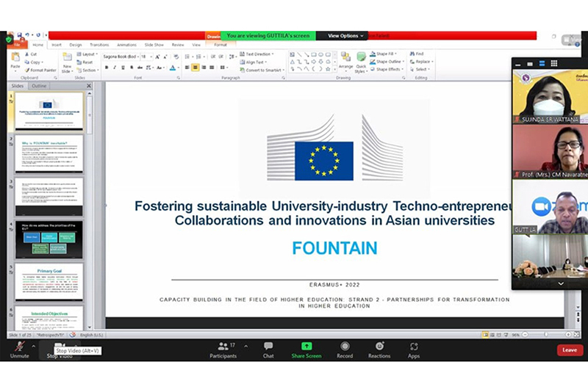588x392 pixels.
Task: Click the green Share Screen icon
Action: (306, 346)
